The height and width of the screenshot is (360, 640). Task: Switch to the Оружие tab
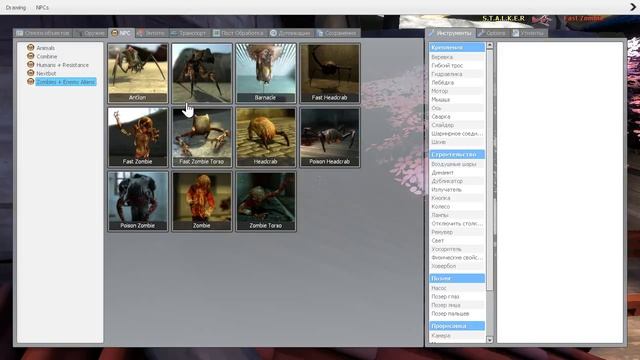point(90,33)
